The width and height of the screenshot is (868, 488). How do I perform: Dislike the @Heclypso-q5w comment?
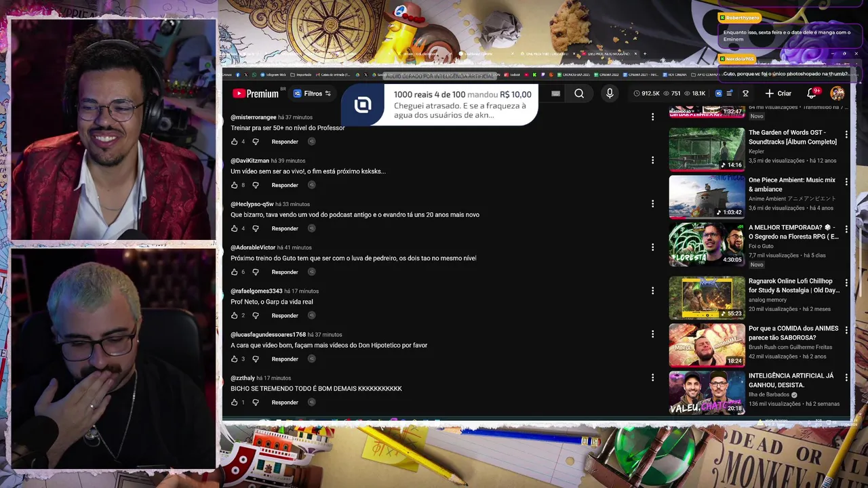click(x=256, y=228)
